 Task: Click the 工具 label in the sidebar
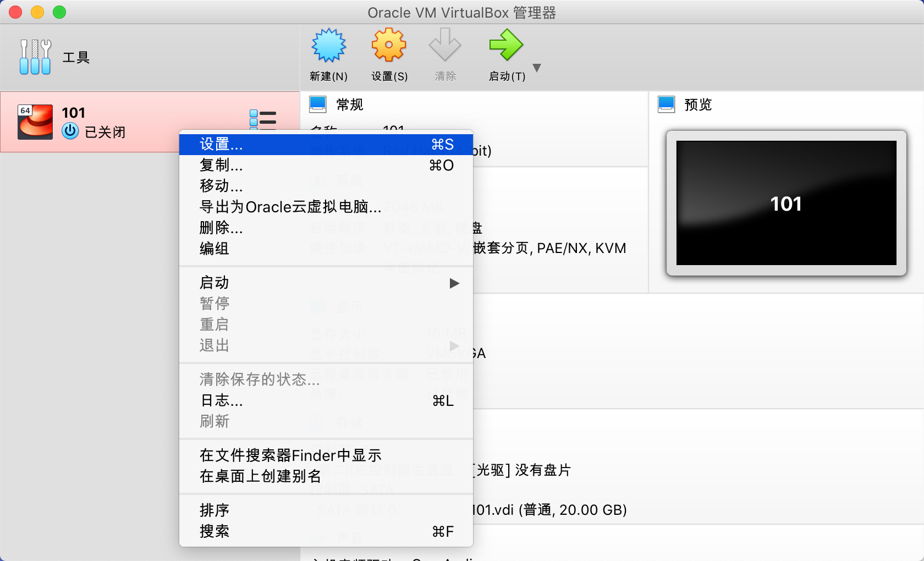(76, 57)
